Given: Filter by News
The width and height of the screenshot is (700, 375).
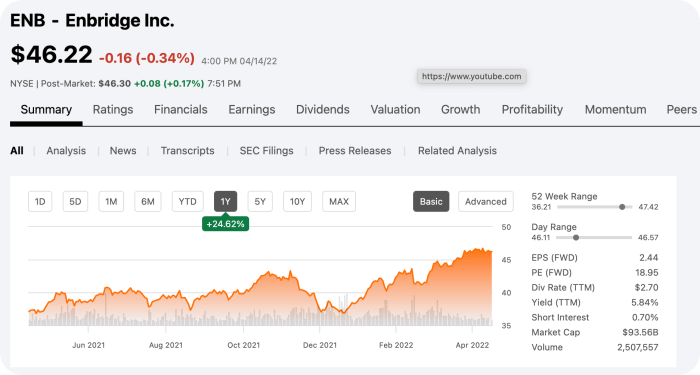Looking at the screenshot, I should tap(123, 150).
